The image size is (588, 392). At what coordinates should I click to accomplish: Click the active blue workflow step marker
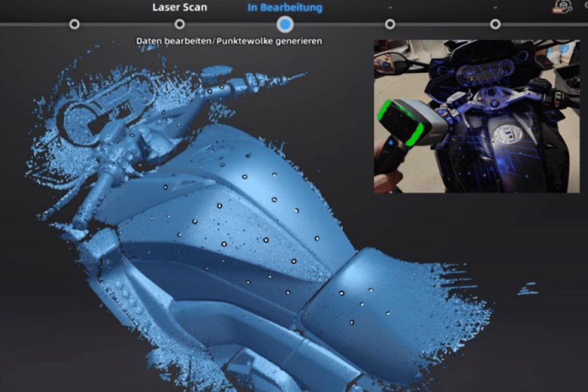point(285,24)
